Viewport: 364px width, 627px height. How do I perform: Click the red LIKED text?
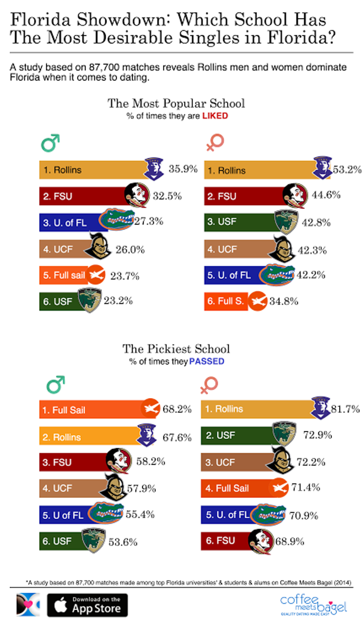point(215,116)
